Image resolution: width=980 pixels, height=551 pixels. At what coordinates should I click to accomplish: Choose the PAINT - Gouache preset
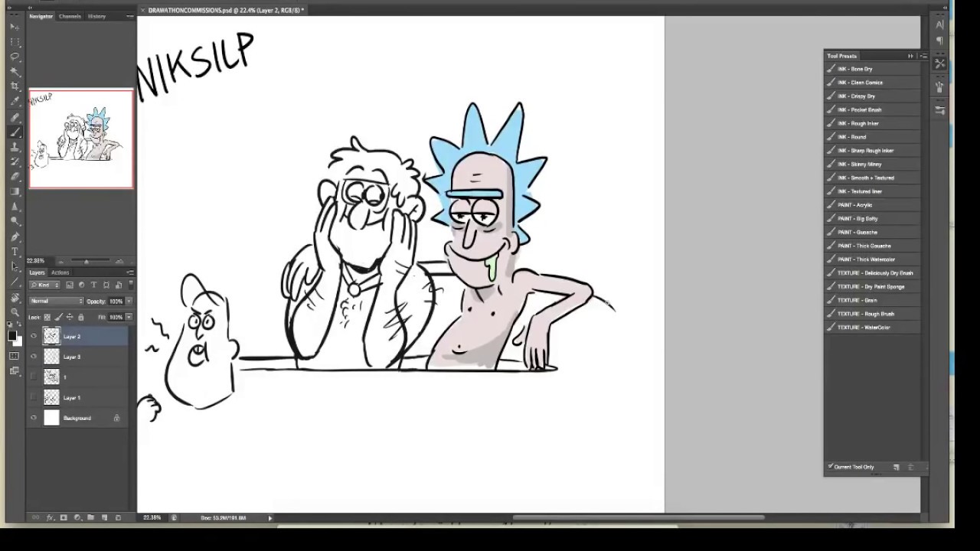(872, 232)
